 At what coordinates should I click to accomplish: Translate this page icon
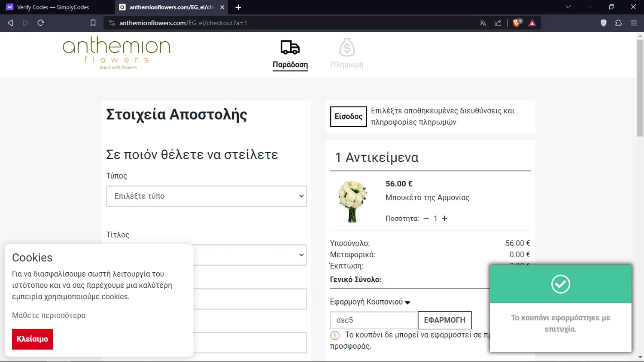483,23
